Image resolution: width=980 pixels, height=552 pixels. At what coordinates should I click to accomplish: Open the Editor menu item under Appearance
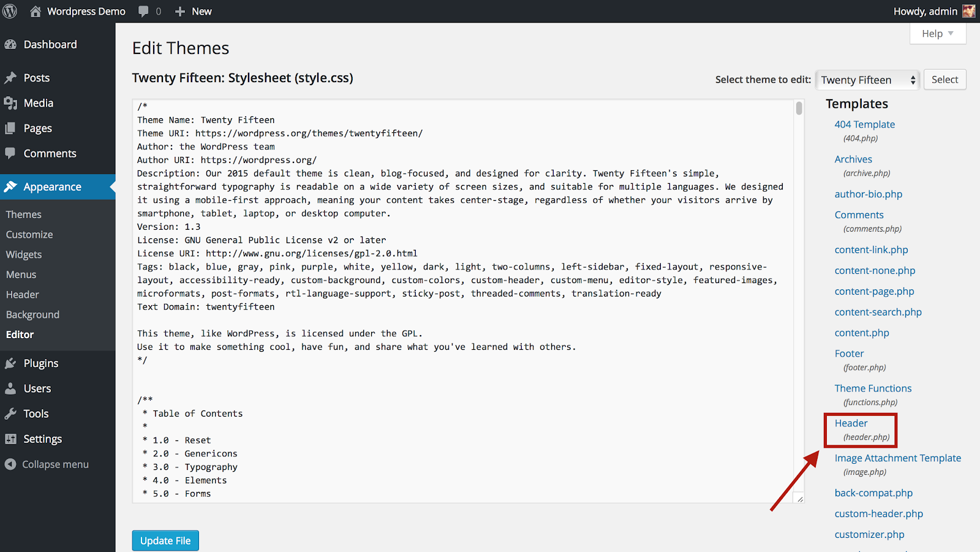point(20,334)
